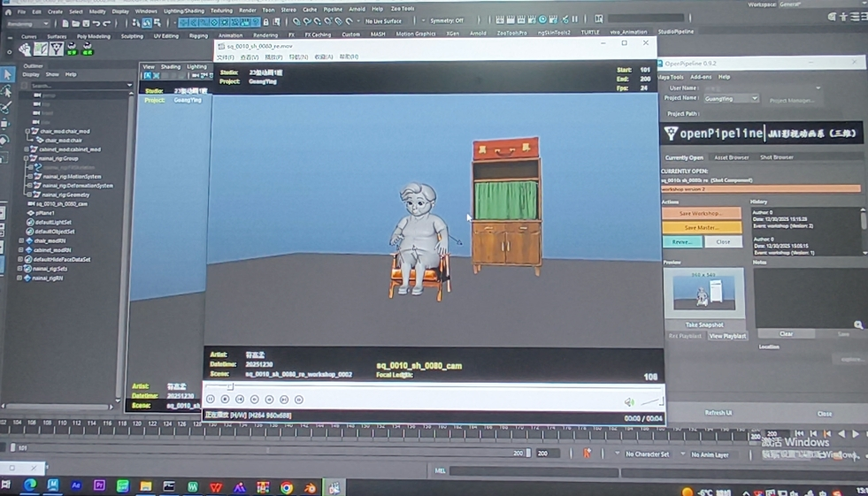Expand the chair_modRN reference node
Screen dimensions: 868x496
[x=21, y=240]
